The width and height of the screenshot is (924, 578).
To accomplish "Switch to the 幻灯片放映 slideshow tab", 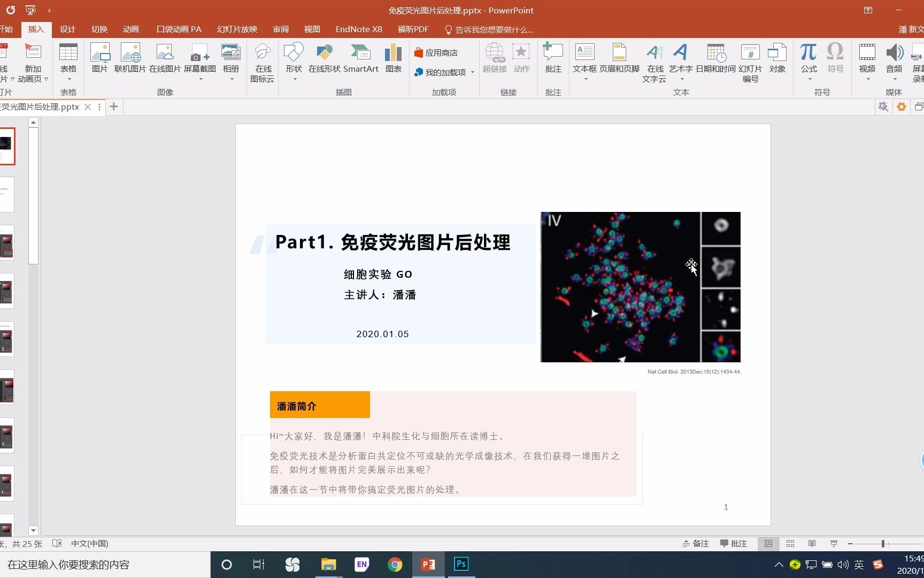I will coord(237,29).
